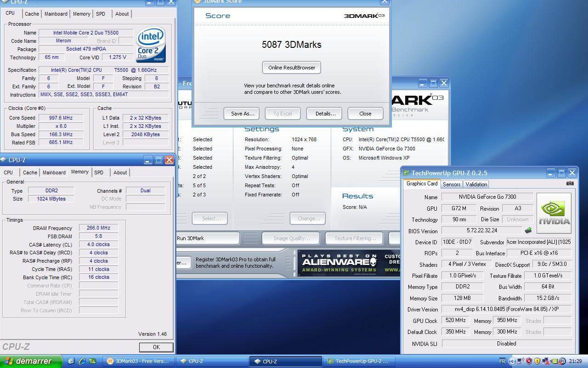Image resolution: width=588 pixels, height=368 pixels.
Task: Take a screenshot with GPU-Z camera icon
Action: pyautogui.click(x=570, y=183)
